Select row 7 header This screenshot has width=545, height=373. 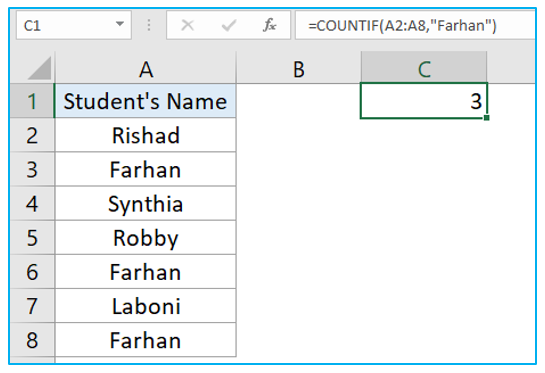(x=32, y=306)
